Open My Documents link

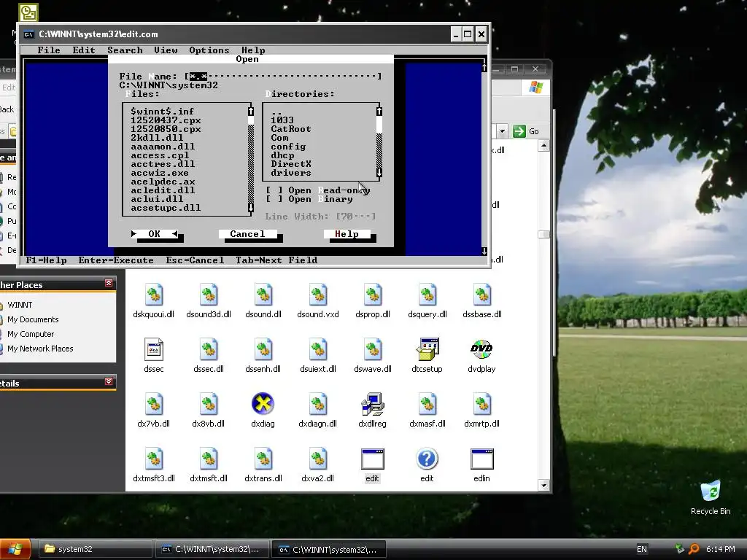[33, 319]
